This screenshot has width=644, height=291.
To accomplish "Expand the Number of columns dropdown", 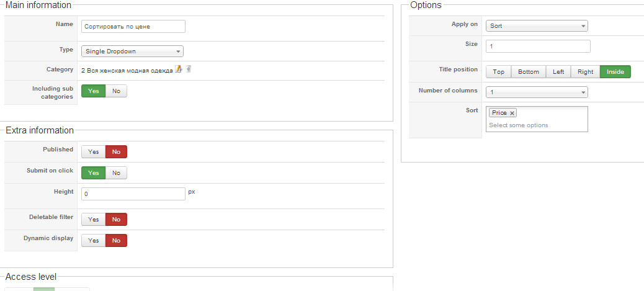I will tap(536, 92).
